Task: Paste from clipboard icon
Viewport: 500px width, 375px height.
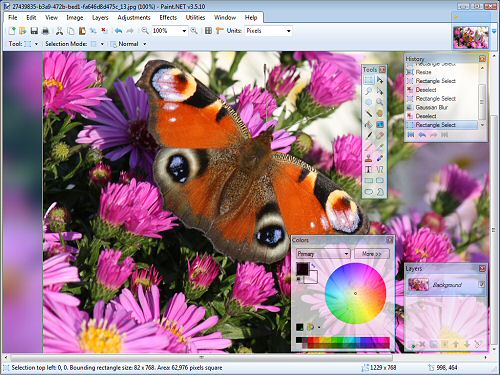Action: [82, 31]
